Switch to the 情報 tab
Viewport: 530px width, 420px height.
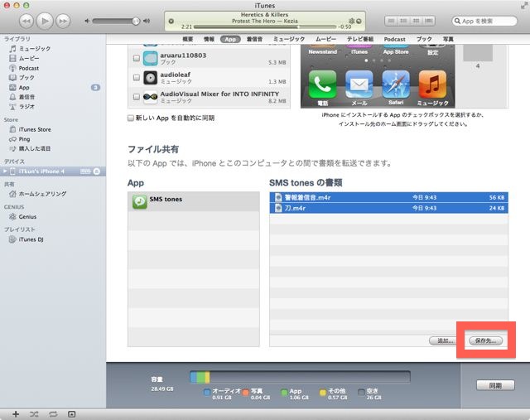click(x=209, y=39)
